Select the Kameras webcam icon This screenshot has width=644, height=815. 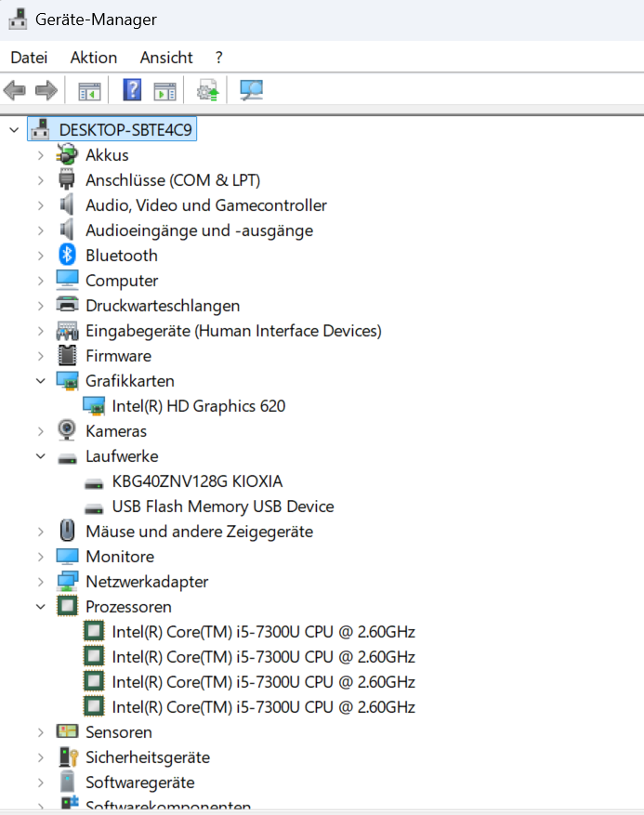(67, 430)
